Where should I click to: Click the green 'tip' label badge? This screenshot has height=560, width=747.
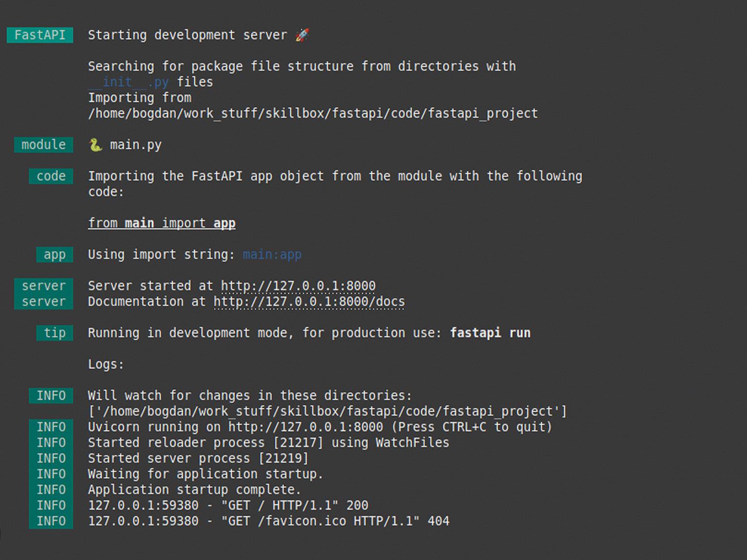[x=54, y=333]
